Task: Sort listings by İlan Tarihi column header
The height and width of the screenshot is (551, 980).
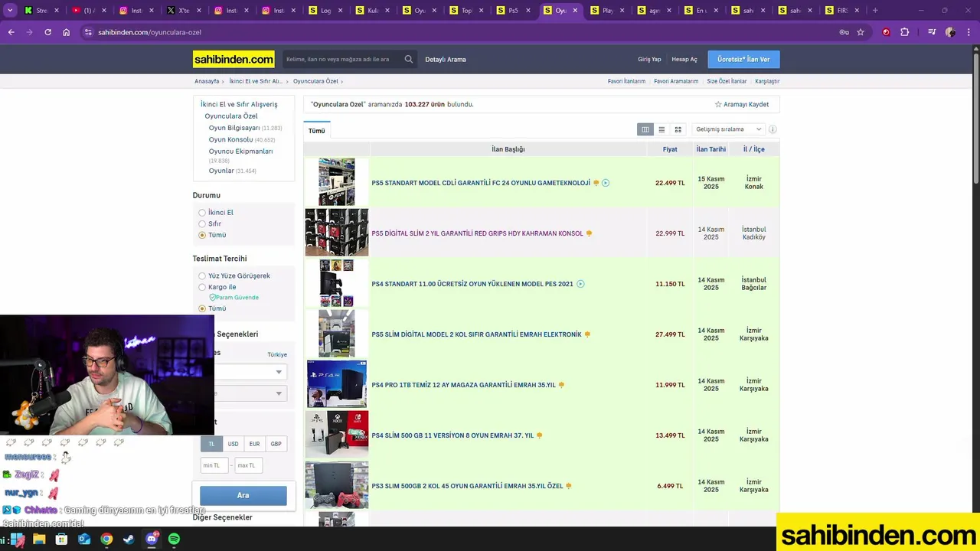Action: coord(711,149)
